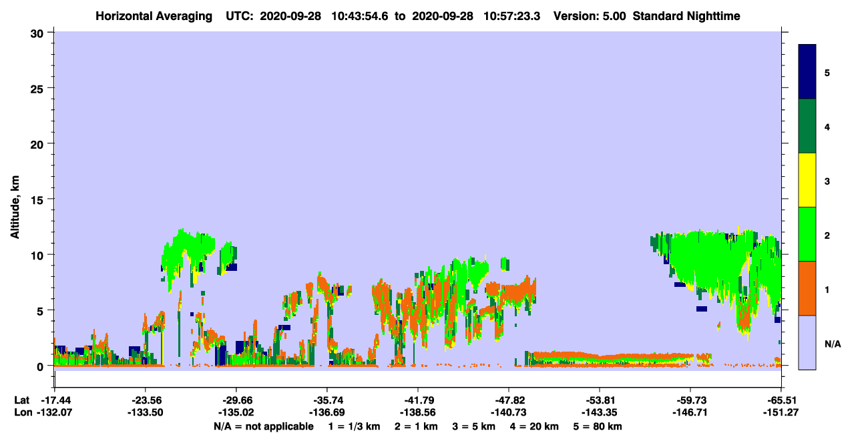The height and width of the screenshot is (445, 868).
Task: Click the y-axis tick label 30
Action: point(39,32)
